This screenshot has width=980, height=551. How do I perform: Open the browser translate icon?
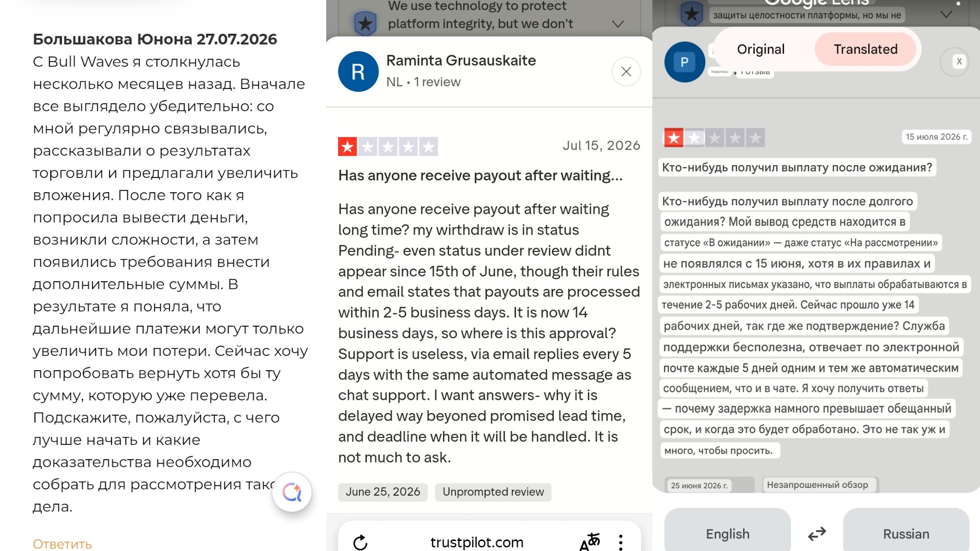[589, 542]
